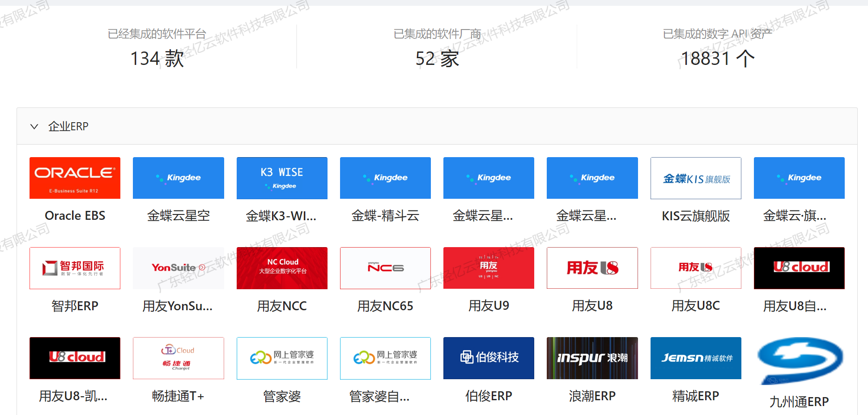Click the 'KIS云旗舰版' label
Image resolution: width=868 pixels, height=415 pixels.
pos(696,216)
